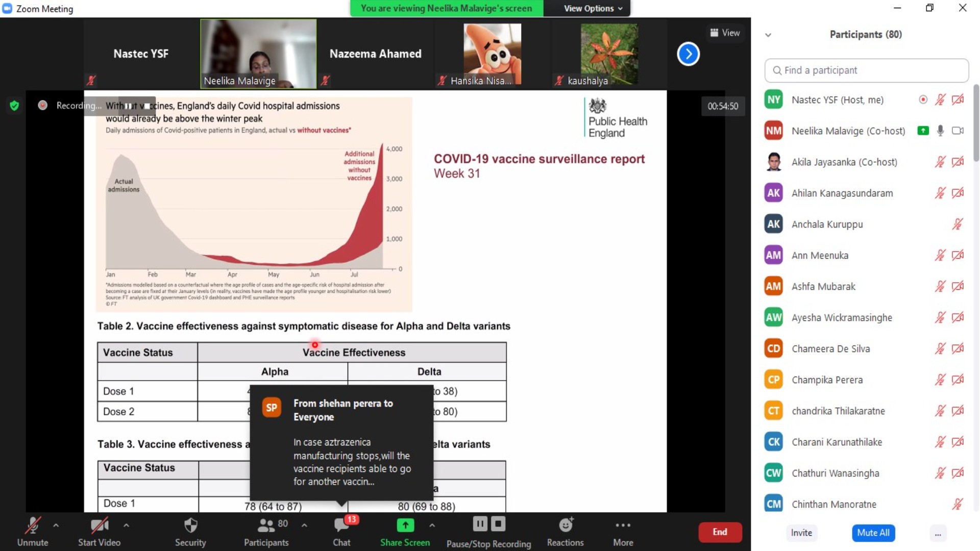Open video options arrow beside Start Video
The width and height of the screenshot is (980, 551).
click(x=126, y=525)
